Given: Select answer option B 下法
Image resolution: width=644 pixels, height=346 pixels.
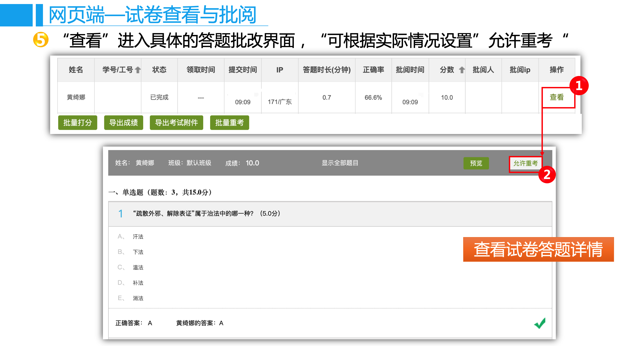Looking at the screenshot, I should (x=138, y=252).
